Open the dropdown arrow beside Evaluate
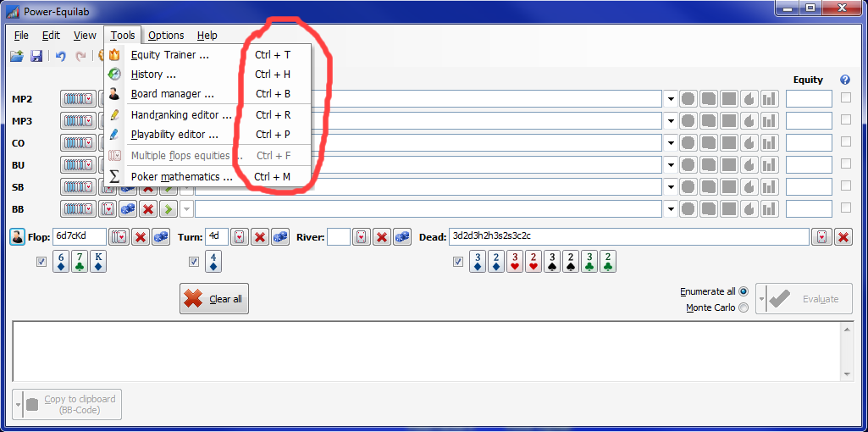 click(761, 299)
